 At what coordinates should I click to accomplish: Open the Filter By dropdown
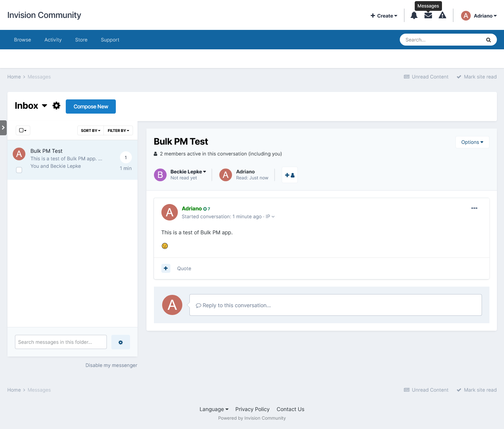[118, 130]
